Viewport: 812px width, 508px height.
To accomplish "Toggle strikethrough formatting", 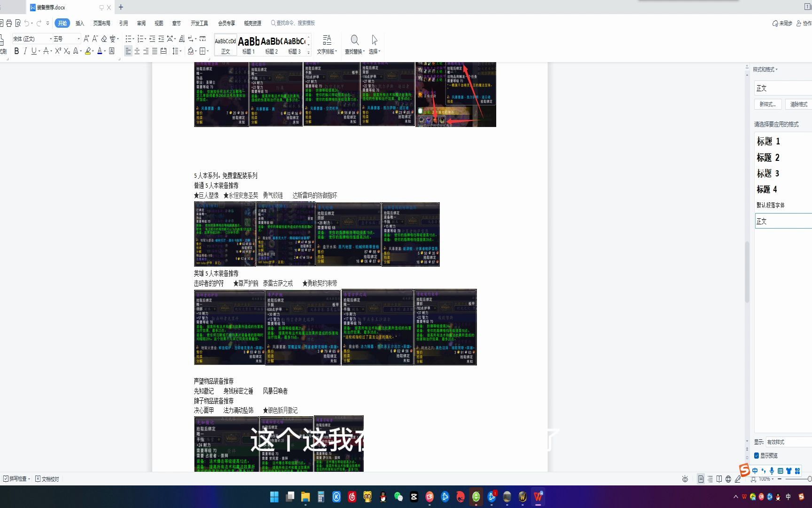I will (46, 51).
